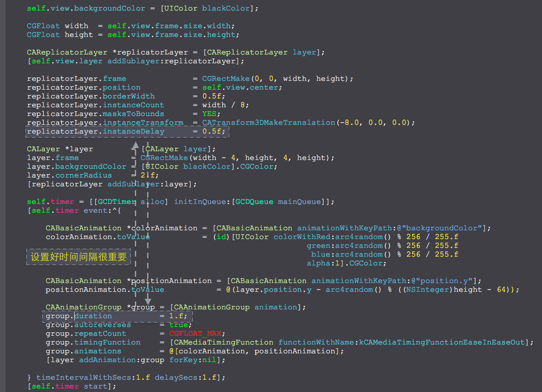Image resolution: width=542 pixels, height=392 pixels.
Task: Click kCAMediaTimingFunctionEaseInEaseOut constant
Action: [x=442, y=342]
